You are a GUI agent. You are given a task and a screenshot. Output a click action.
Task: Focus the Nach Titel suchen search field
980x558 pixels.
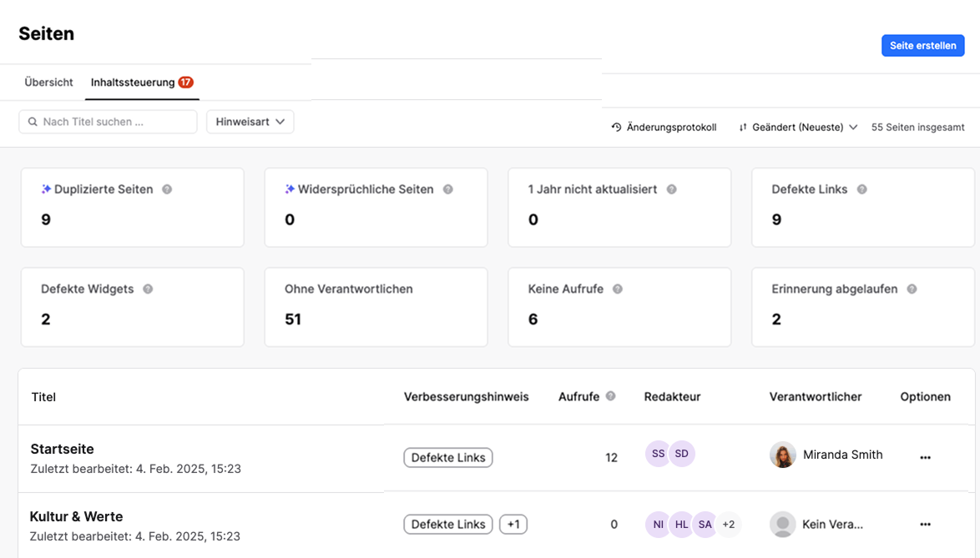click(109, 122)
